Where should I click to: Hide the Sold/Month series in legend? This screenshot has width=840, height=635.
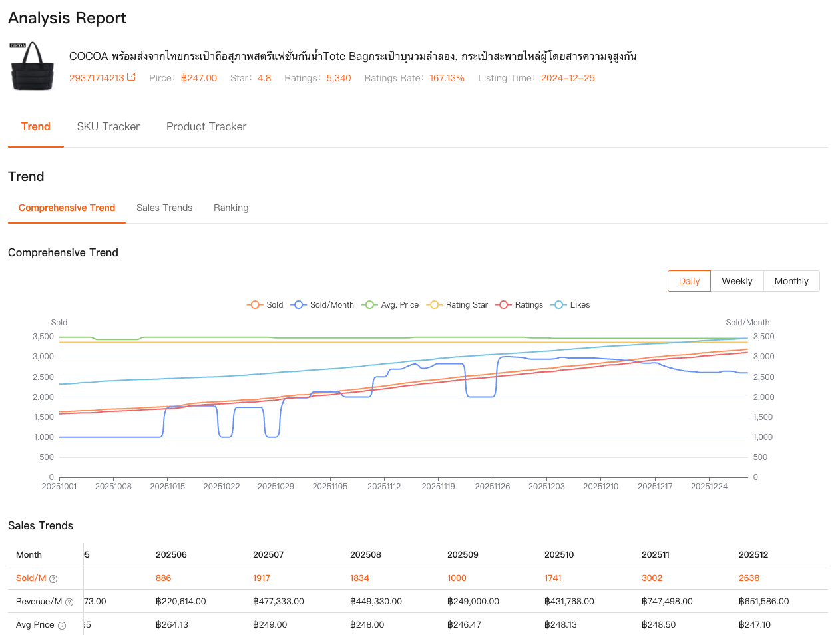point(323,305)
